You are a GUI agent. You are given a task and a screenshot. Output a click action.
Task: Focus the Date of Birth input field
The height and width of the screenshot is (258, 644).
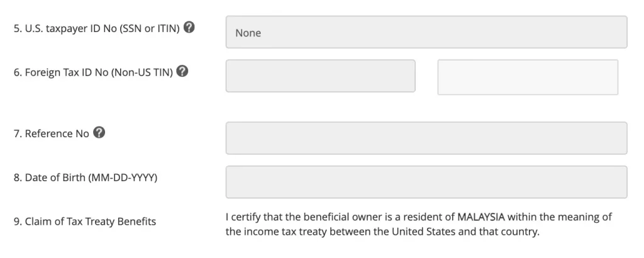pyautogui.click(x=426, y=182)
